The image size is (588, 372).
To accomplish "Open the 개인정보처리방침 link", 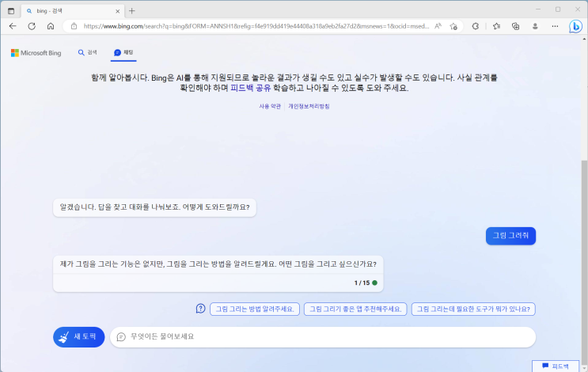I will [x=309, y=106].
